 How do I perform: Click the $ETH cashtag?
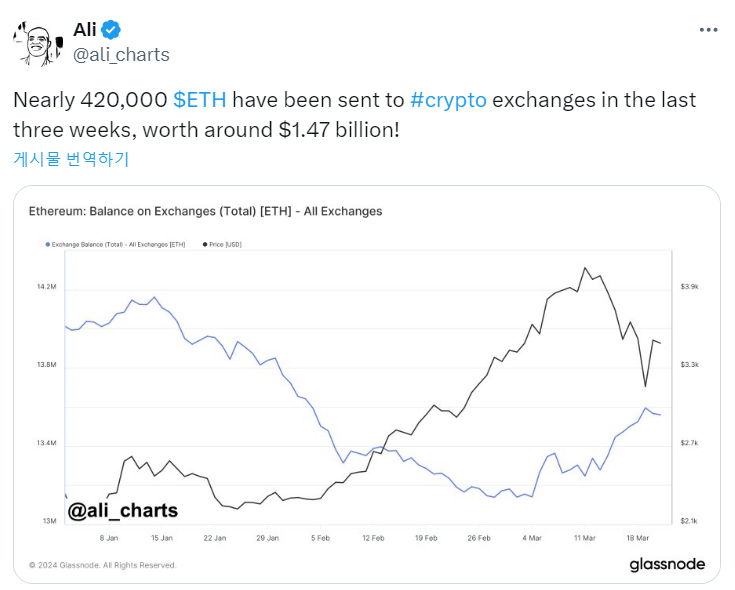tap(199, 100)
